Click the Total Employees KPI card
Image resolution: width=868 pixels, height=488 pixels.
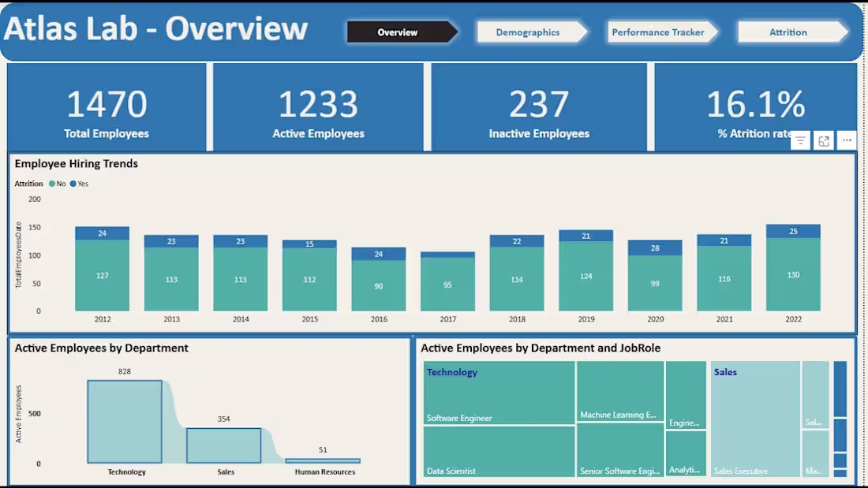107,106
